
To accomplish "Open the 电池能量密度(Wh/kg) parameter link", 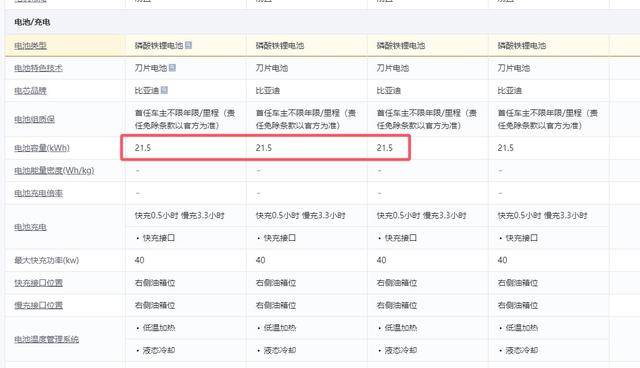I will (54, 171).
